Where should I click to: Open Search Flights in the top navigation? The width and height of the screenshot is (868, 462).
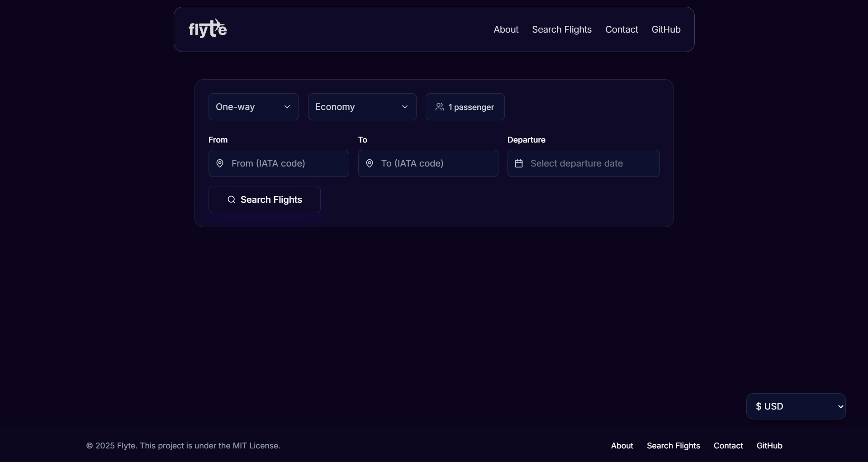561,29
